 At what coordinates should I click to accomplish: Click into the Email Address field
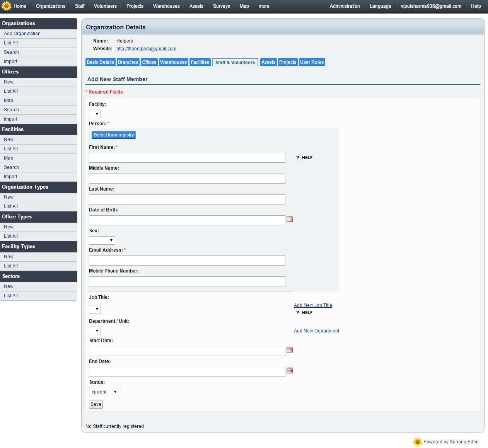[187, 261]
